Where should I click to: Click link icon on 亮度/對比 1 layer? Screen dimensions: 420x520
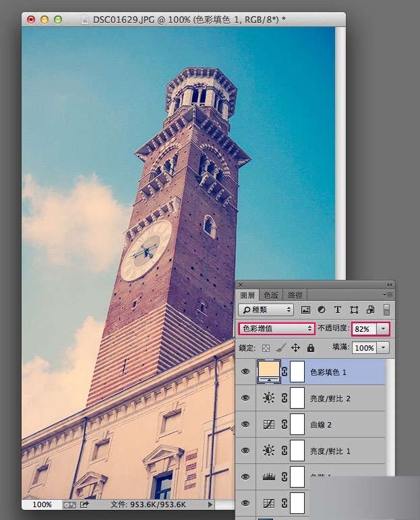pyautogui.click(x=284, y=451)
